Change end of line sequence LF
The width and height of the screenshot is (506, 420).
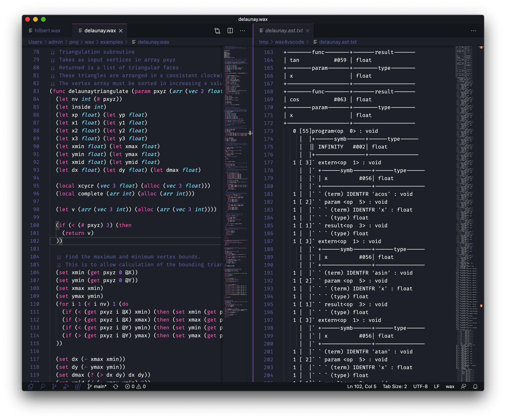click(x=437, y=386)
